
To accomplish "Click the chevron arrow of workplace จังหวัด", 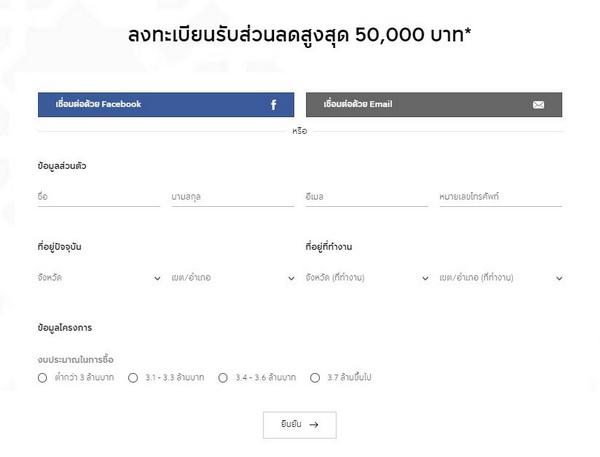I will tap(425, 278).
